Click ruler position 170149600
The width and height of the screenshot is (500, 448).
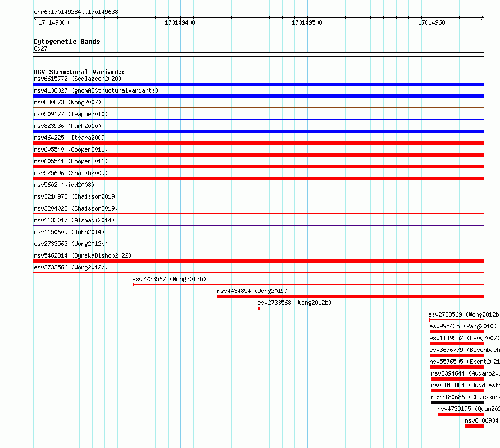click(x=433, y=22)
